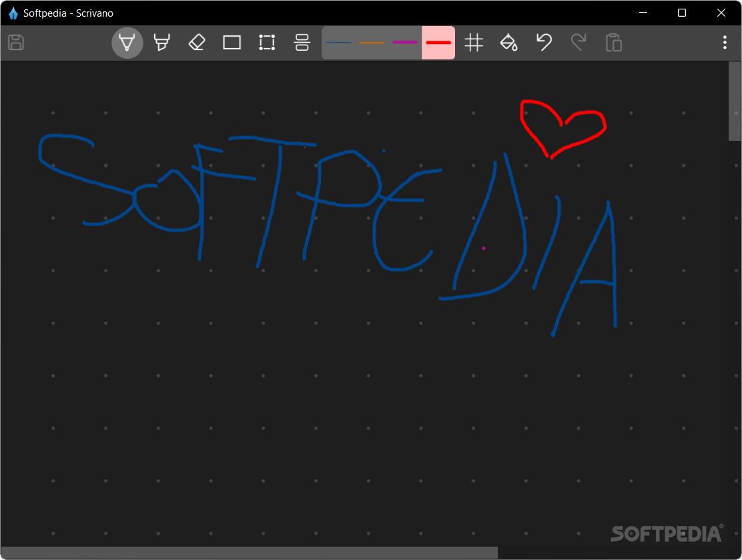Maximize the Scrivano window
This screenshot has width=742, height=560.
click(x=682, y=13)
